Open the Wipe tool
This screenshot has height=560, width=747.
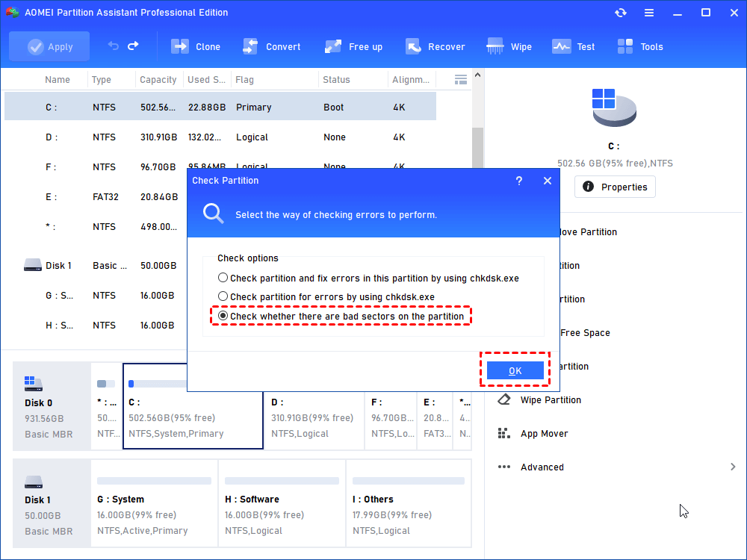click(509, 46)
